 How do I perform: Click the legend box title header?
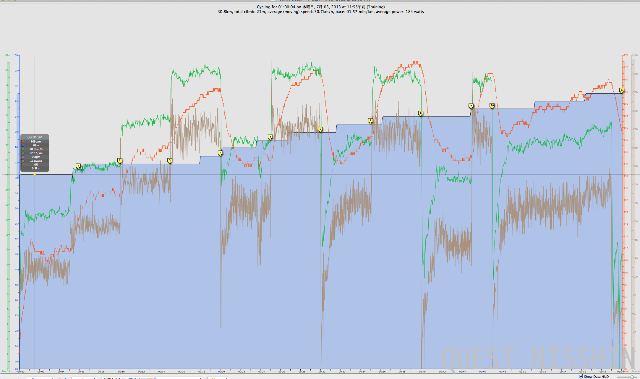coord(34,137)
